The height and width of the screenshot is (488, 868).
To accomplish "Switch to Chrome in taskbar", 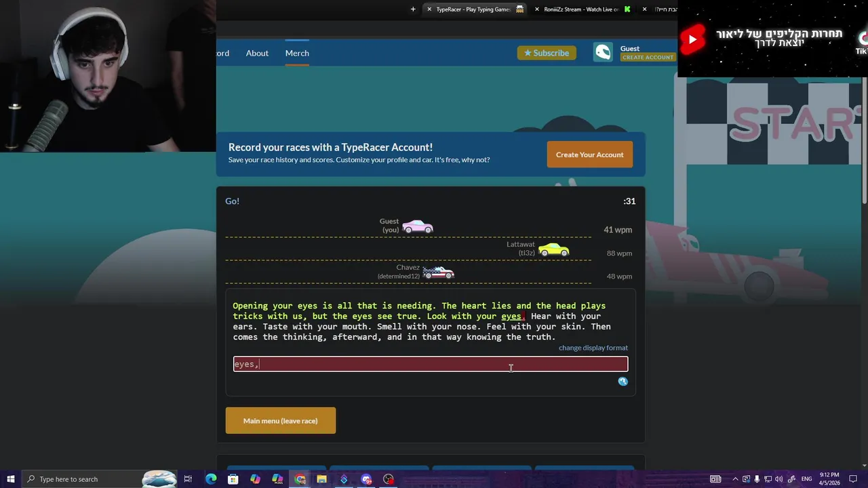I will coord(300,479).
